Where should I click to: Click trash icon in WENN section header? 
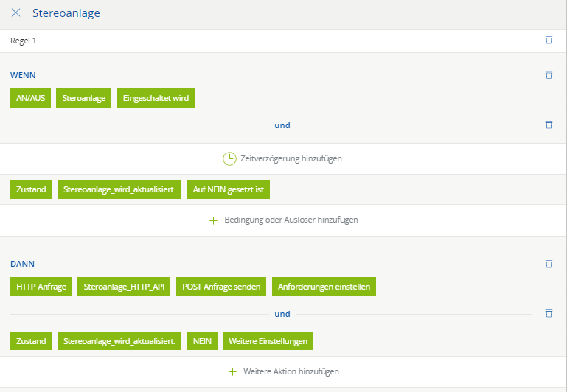click(x=549, y=75)
